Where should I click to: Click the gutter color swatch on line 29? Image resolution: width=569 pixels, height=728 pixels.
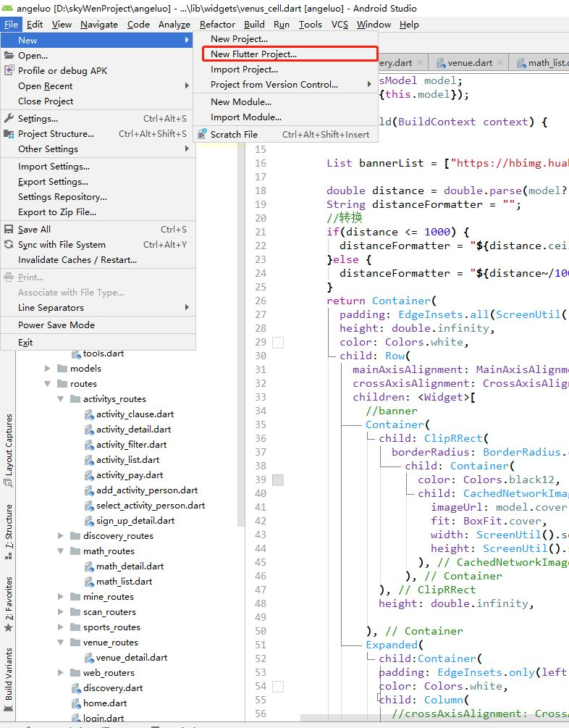[x=278, y=343]
